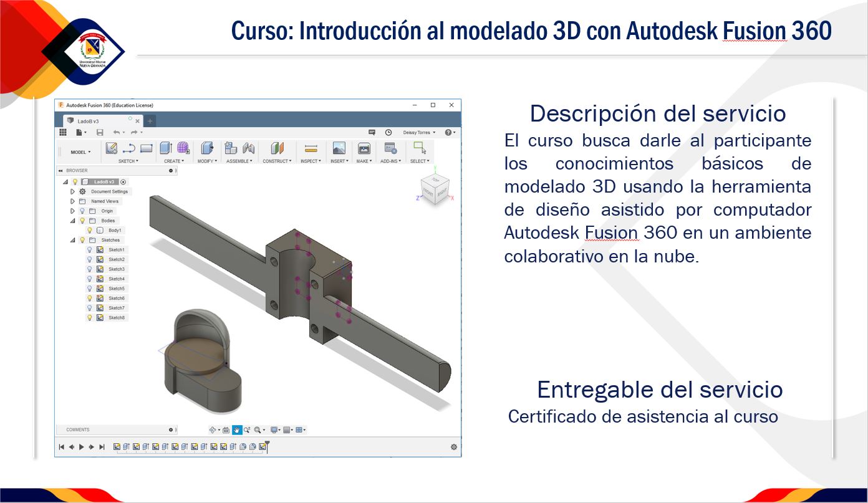Open the Deissy Torres account dropdown
Viewport: 868px width, 503px height.
[419, 132]
